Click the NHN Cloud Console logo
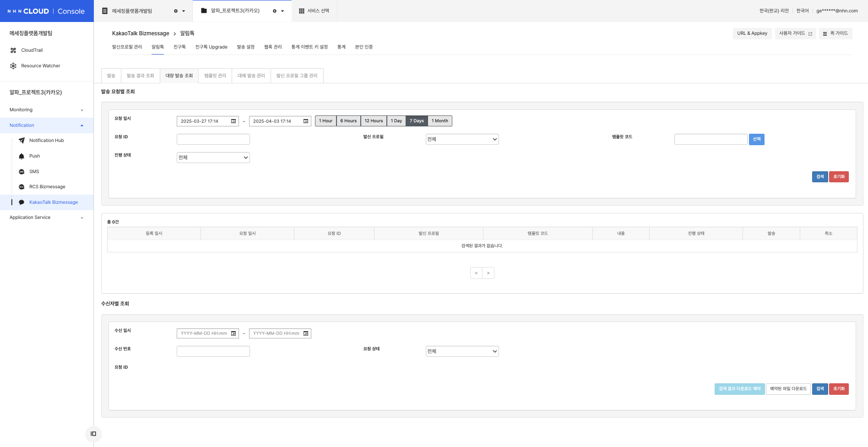The image size is (868, 447). (x=46, y=11)
